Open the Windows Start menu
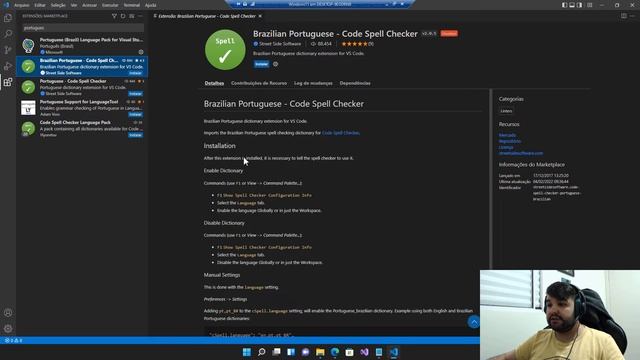640x360 pixels. [247, 352]
